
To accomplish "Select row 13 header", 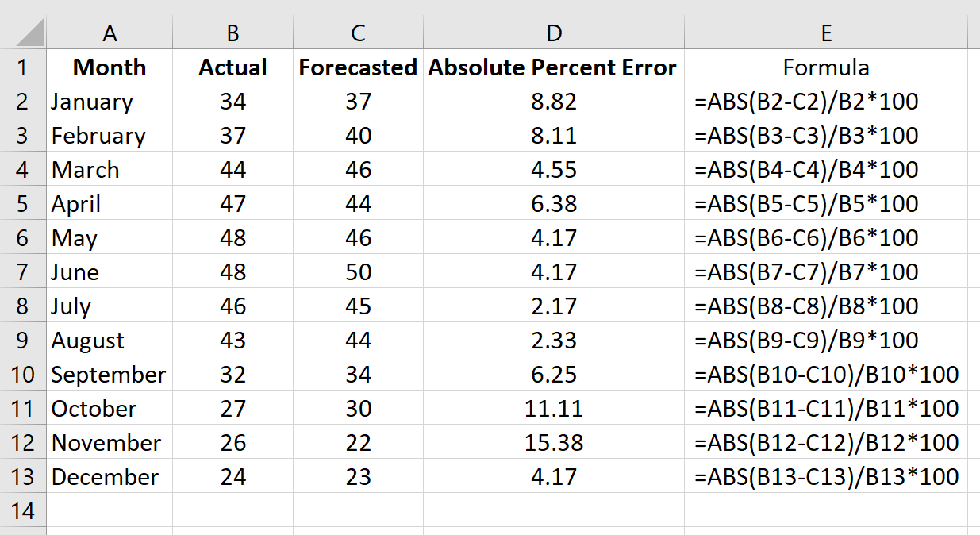I will coord(23,476).
